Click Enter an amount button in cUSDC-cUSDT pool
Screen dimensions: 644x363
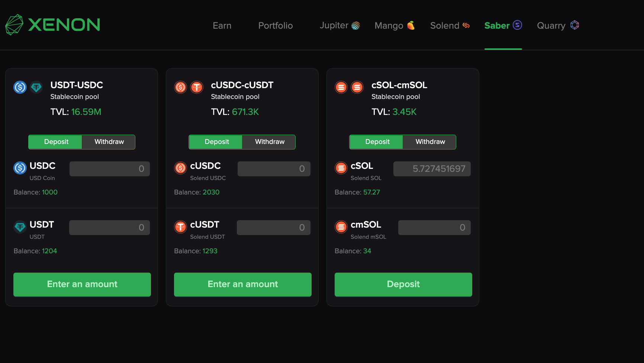(243, 285)
